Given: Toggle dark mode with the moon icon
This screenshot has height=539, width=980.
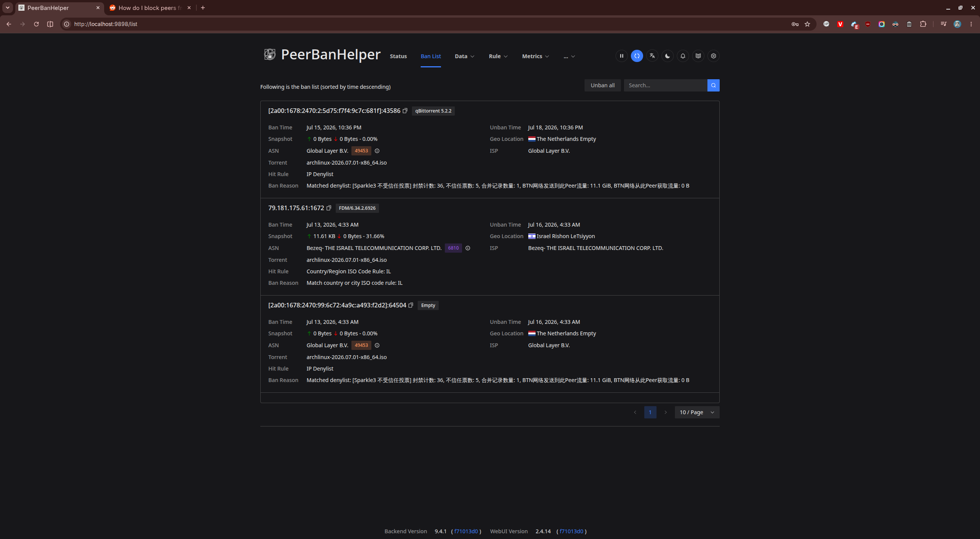Looking at the screenshot, I should (x=667, y=56).
